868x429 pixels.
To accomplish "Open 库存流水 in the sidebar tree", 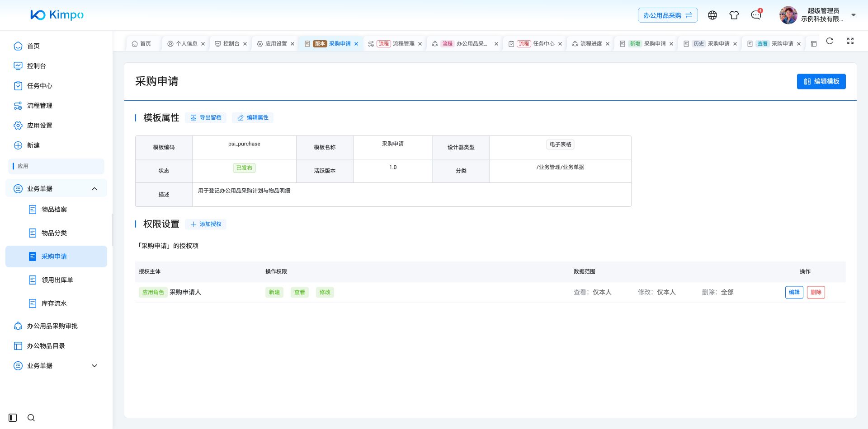I will (x=56, y=303).
